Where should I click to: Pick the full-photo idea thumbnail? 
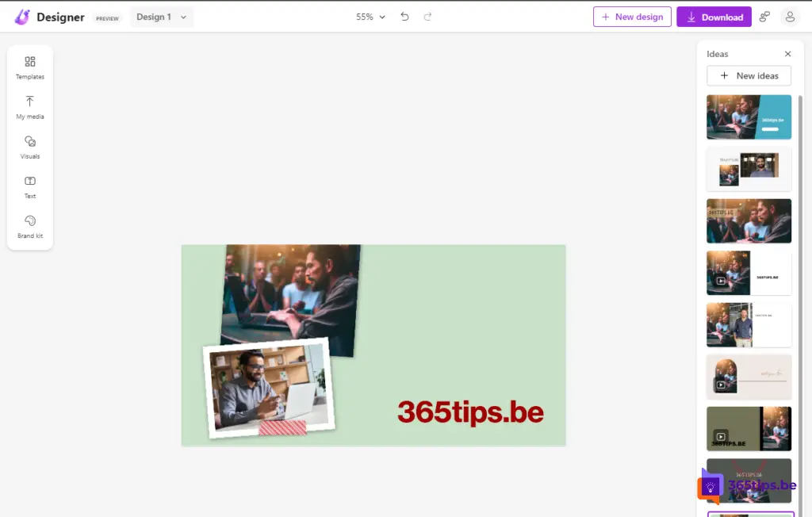749,220
